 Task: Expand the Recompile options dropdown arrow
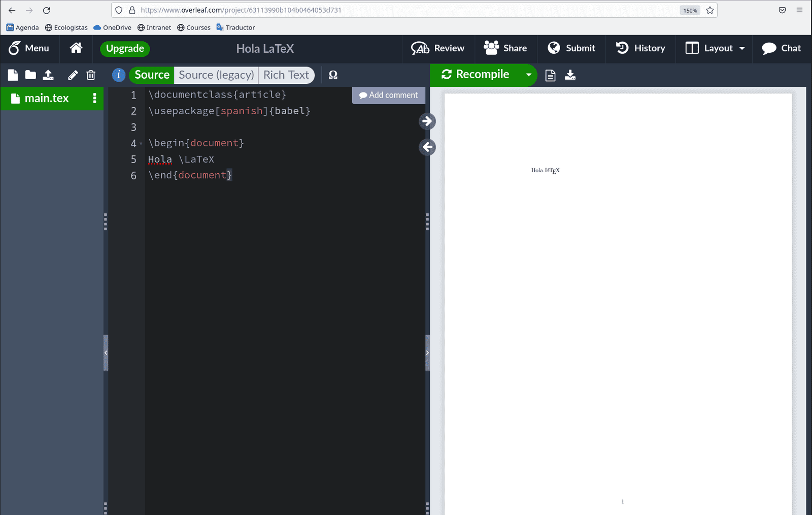coord(528,75)
